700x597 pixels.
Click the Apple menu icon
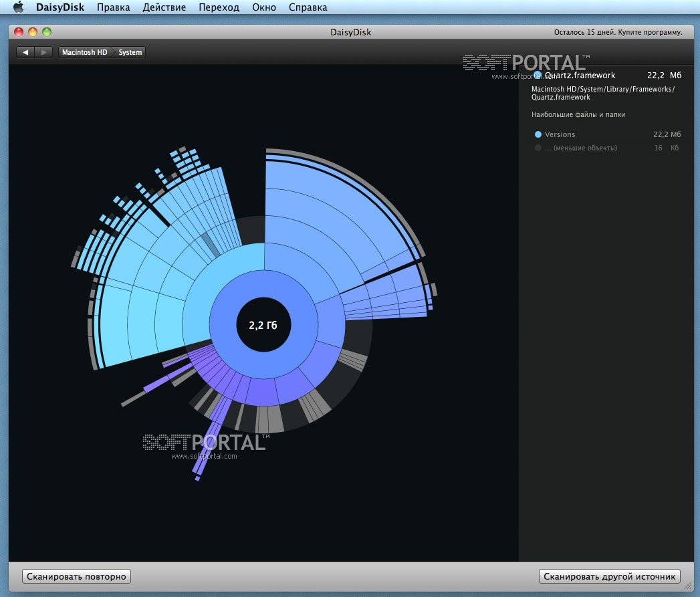point(18,7)
